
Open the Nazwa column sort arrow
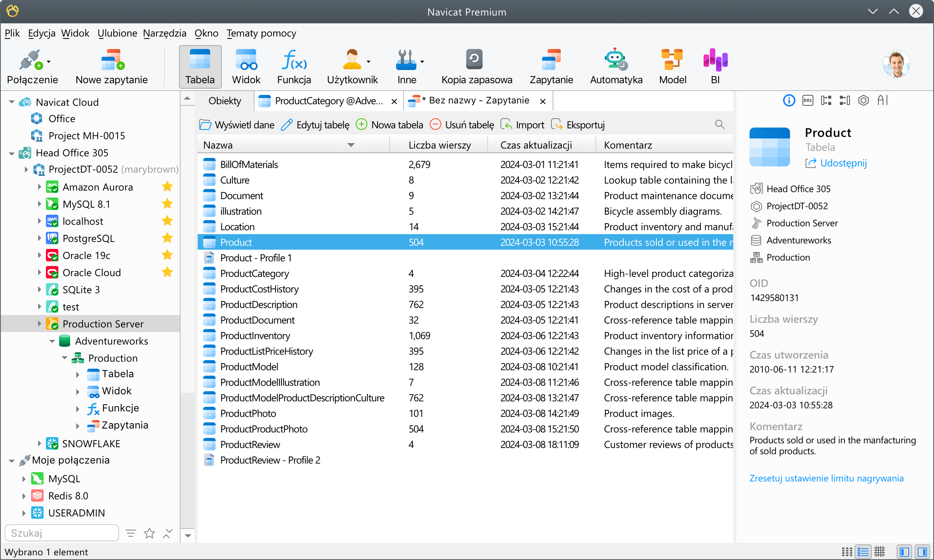(x=351, y=145)
